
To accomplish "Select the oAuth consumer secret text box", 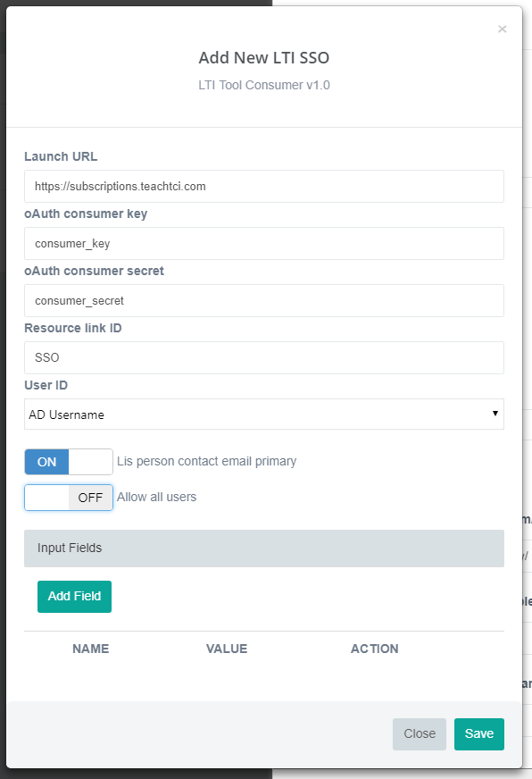I will click(264, 300).
